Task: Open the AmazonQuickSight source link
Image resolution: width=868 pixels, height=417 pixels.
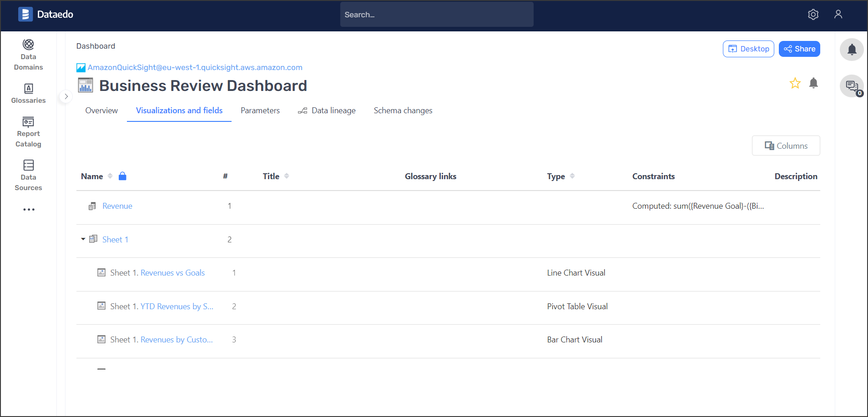Action: (x=195, y=67)
